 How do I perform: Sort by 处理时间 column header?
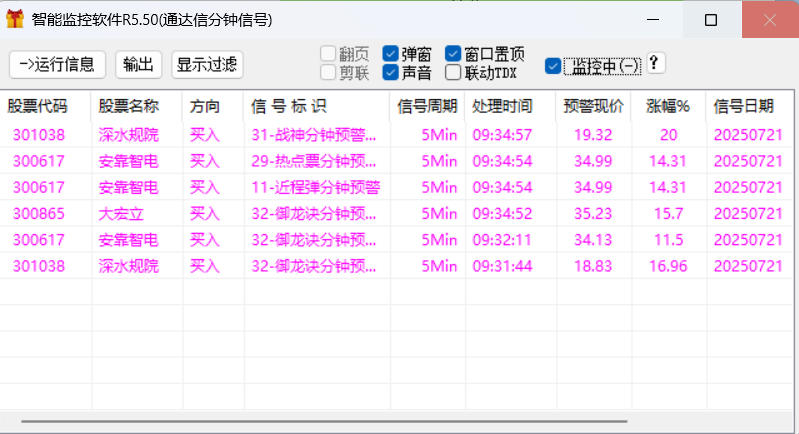[502, 106]
